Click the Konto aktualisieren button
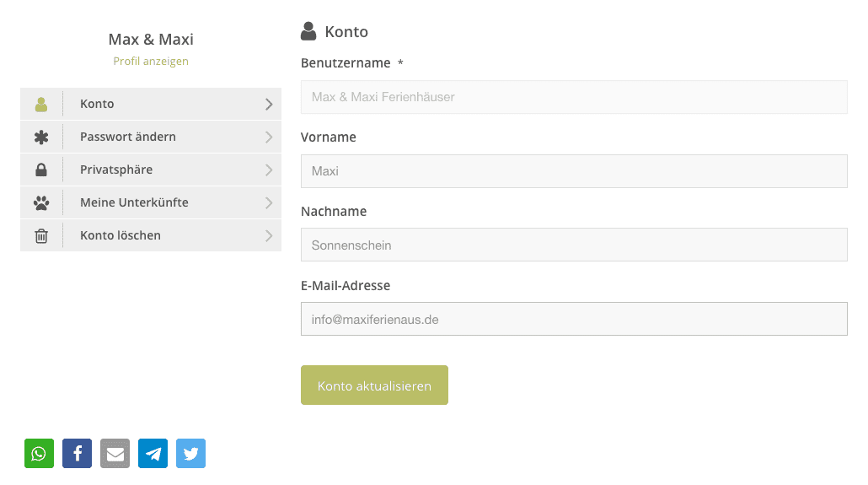Screen dimensions: 868x485 click(x=374, y=385)
